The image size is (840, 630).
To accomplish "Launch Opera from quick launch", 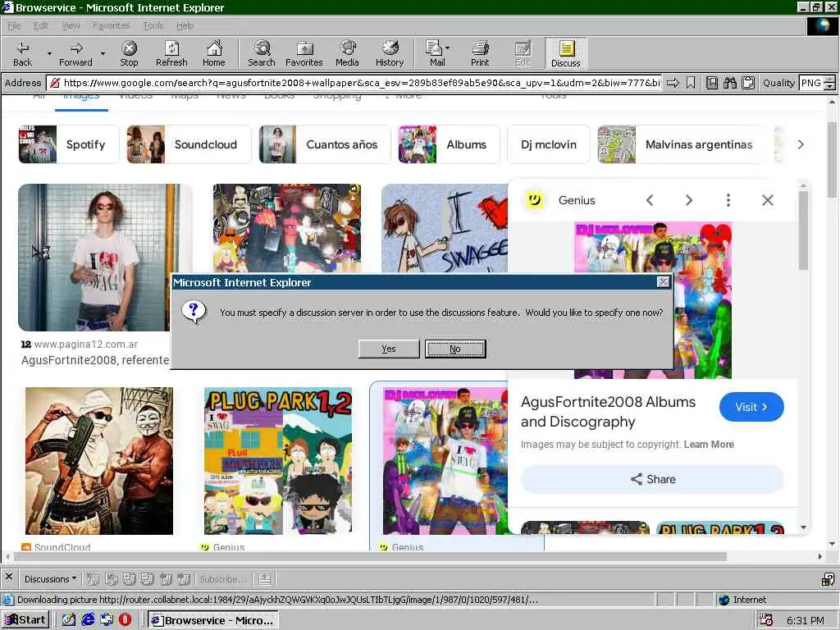I will coord(125,620).
